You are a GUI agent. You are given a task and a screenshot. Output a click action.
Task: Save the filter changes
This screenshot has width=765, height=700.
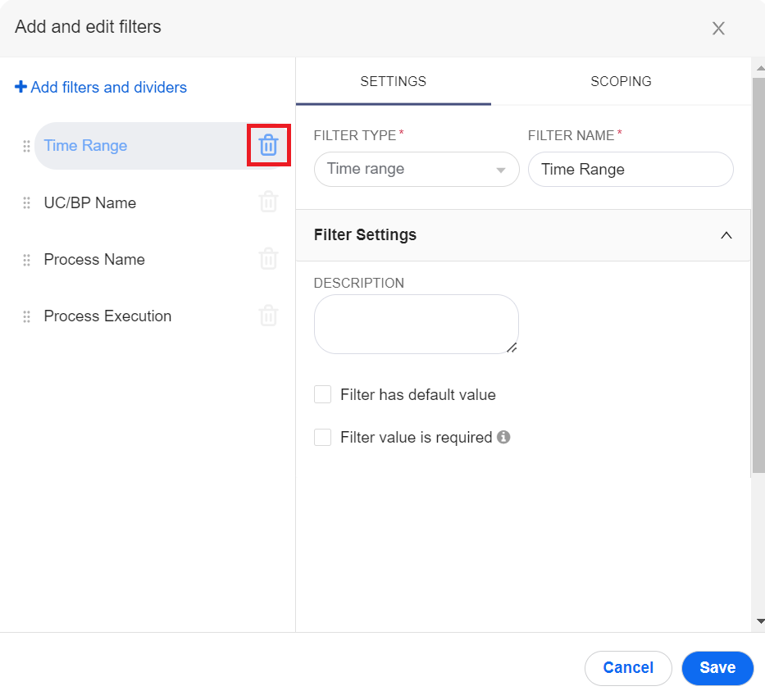717,667
